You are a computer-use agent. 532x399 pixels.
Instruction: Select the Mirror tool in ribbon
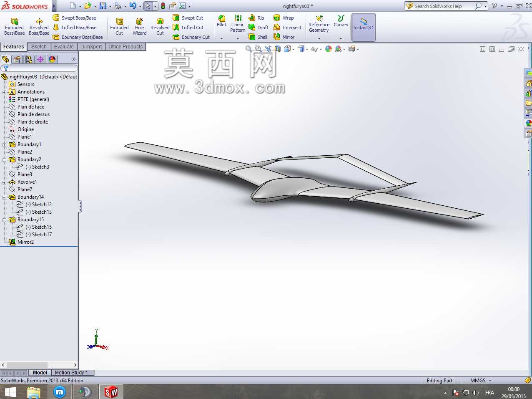(284, 37)
